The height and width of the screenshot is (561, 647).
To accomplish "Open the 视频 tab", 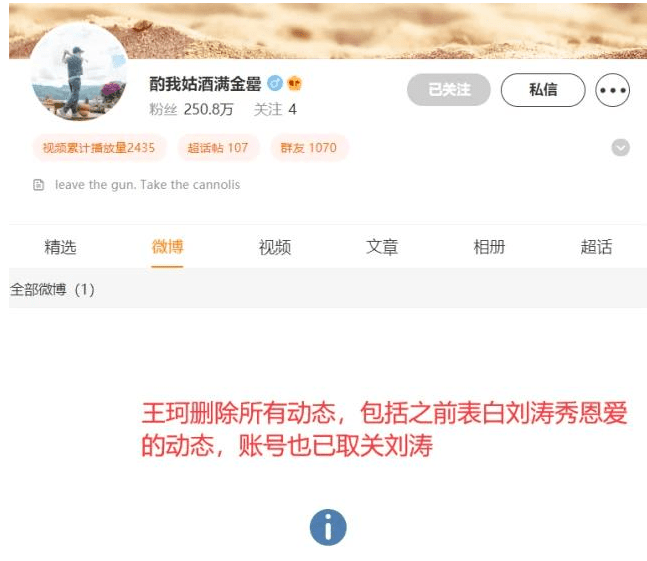I will [275, 247].
